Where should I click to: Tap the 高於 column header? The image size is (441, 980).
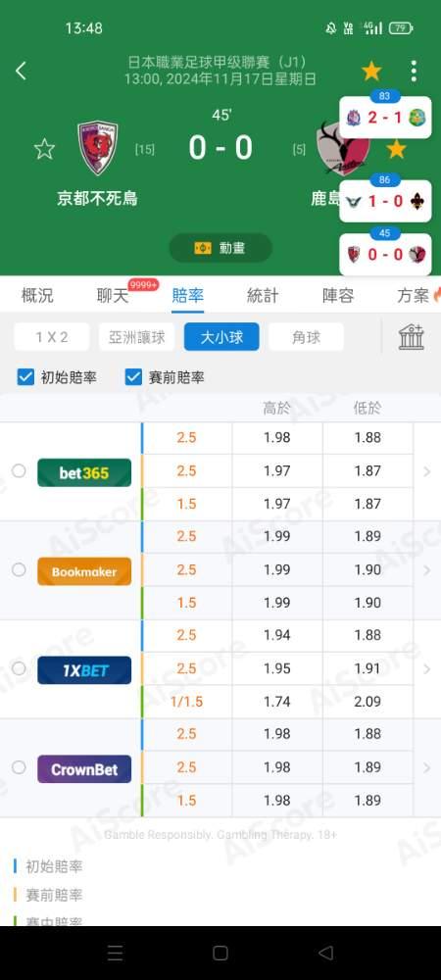point(276,409)
